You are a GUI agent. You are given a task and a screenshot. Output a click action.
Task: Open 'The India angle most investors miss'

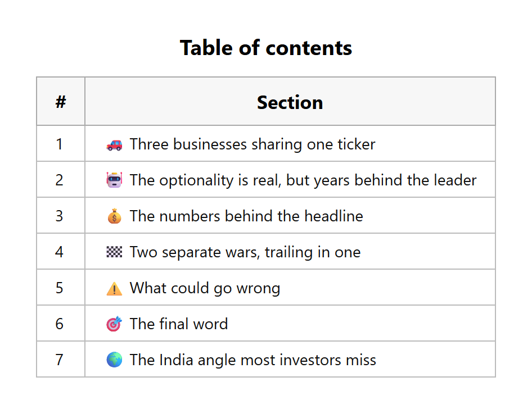click(x=253, y=360)
